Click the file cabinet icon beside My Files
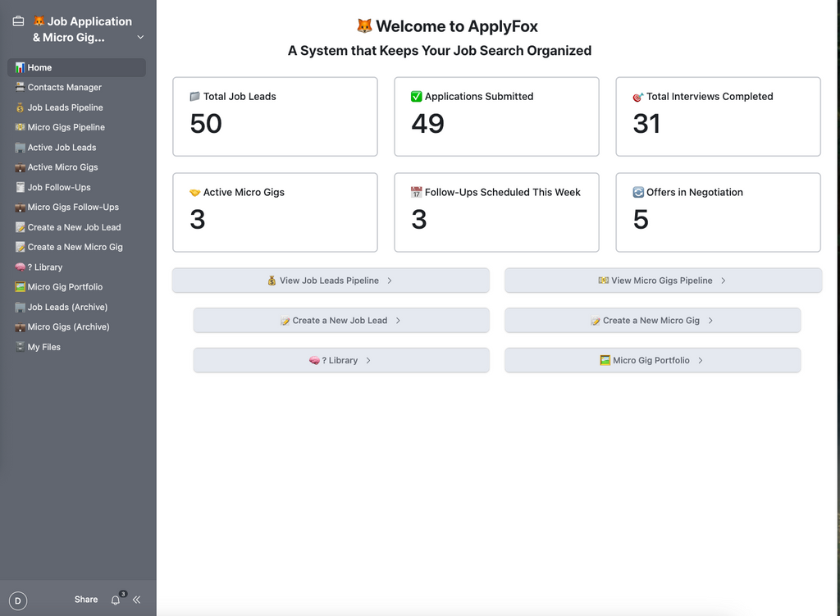Image resolution: width=840 pixels, height=616 pixels. (x=20, y=347)
